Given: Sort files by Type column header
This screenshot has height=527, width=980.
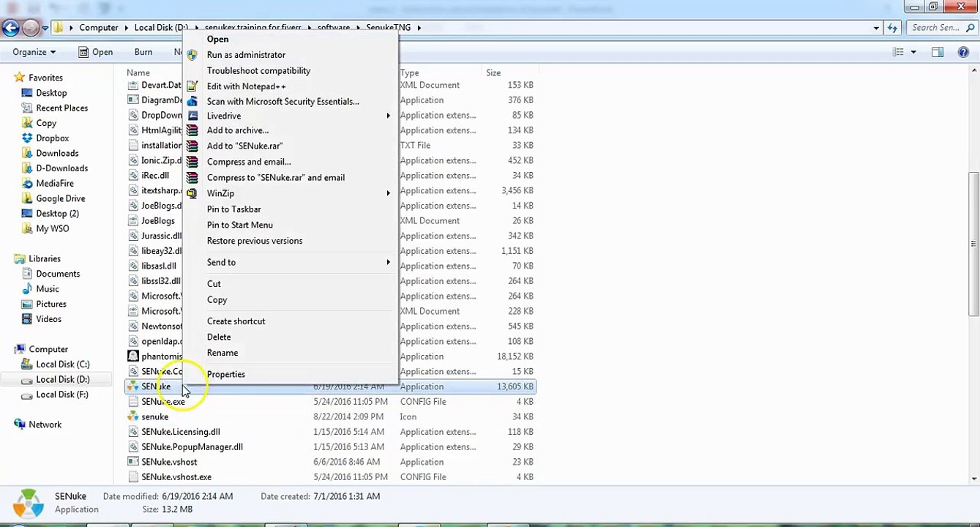Looking at the screenshot, I should point(439,72).
